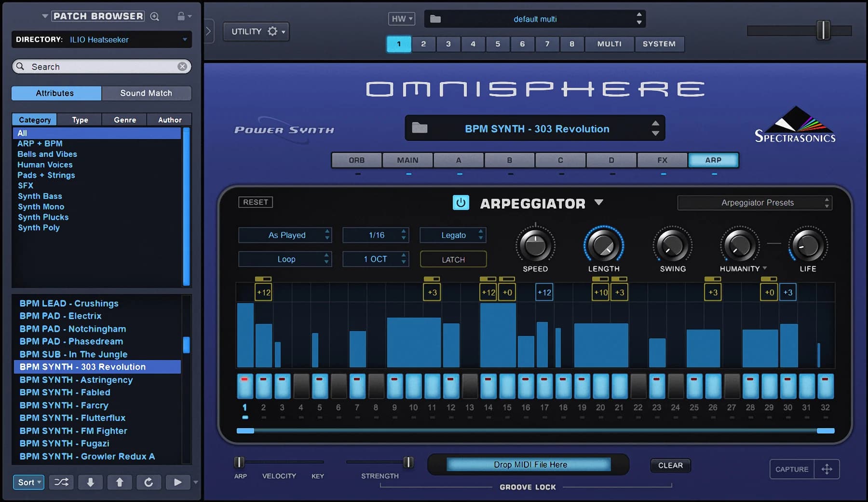The height and width of the screenshot is (502, 868).
Task: Open the Arpeggiator Presets dropdown
Action: (755, 203)
